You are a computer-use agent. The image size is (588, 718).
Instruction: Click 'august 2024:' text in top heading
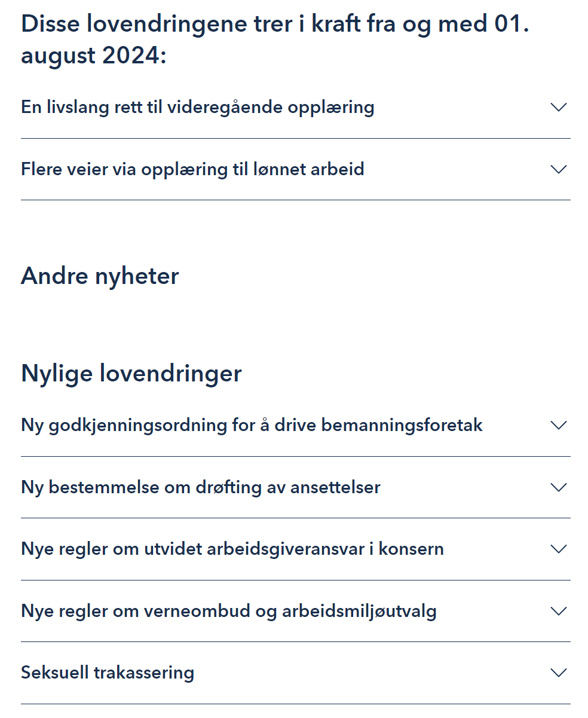[x=93, y=56]
